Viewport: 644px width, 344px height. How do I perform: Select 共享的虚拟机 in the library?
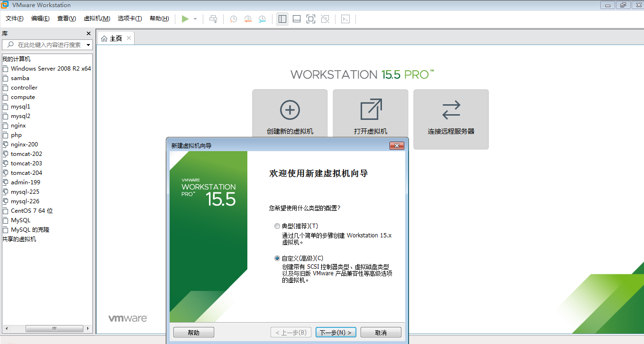(x=19, y=239)
